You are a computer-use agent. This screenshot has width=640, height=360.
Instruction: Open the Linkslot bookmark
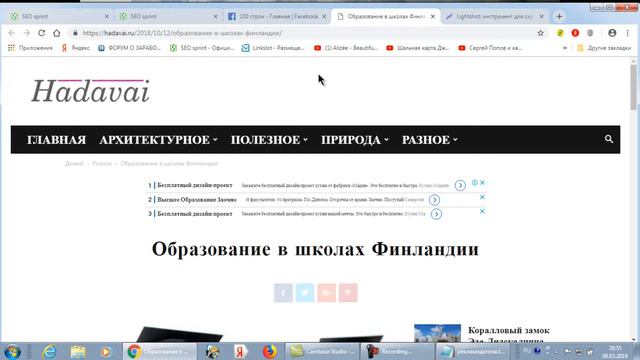pyautogui.click(x=273, y=48)
